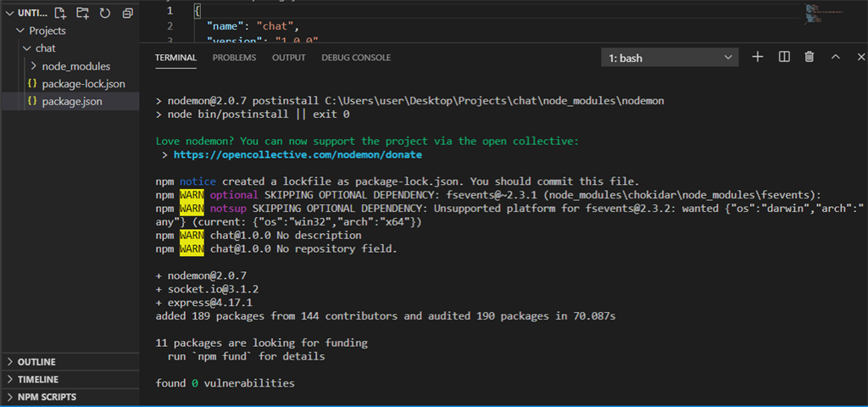Screen dimensions: 868x407
Task: Switch to the Debug Console tab
Action: (356, 58)
